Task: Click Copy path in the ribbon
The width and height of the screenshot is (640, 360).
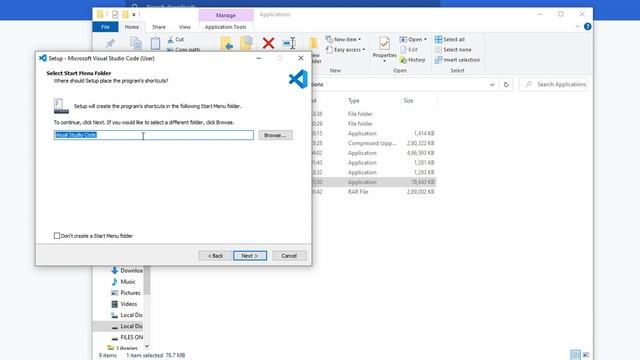Action: tap(183, 50)
